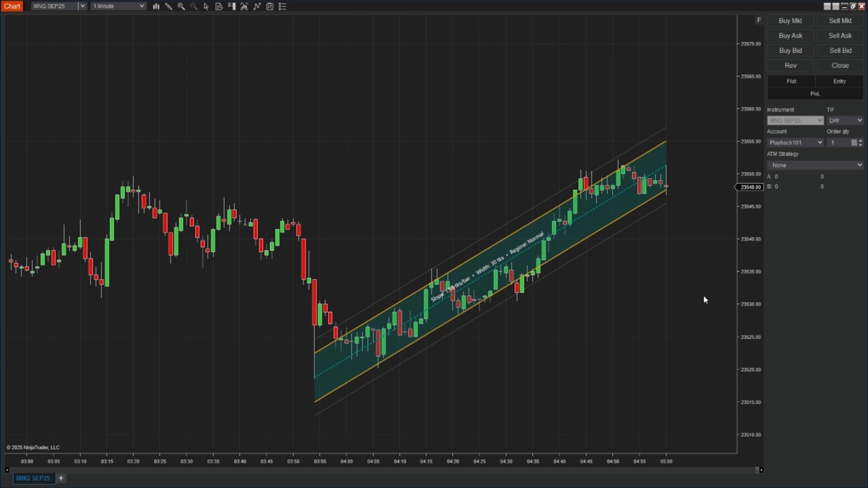This screenshot has height=488, width=868.
Task: Select the MNQ SEP25 tab at the bottom
Action: tap(33, 478)
